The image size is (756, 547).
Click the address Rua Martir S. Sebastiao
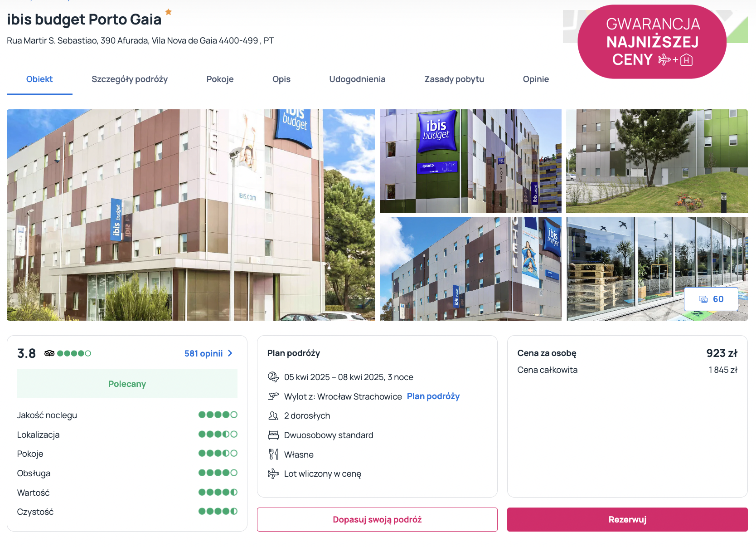(x=141, y=41)
